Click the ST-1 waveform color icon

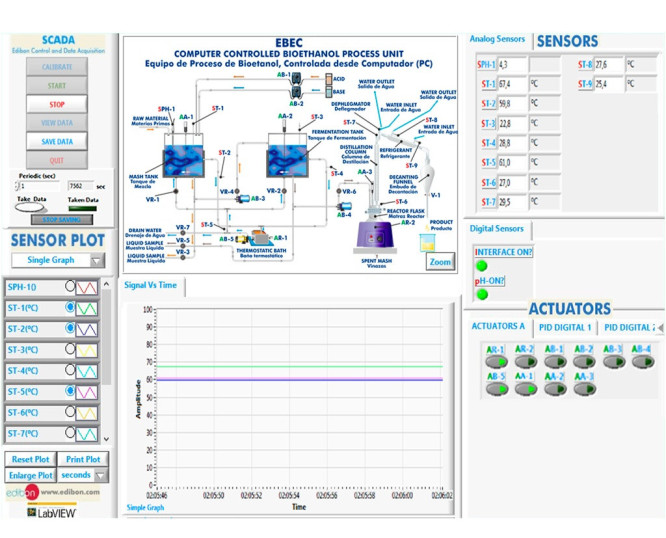88,308
